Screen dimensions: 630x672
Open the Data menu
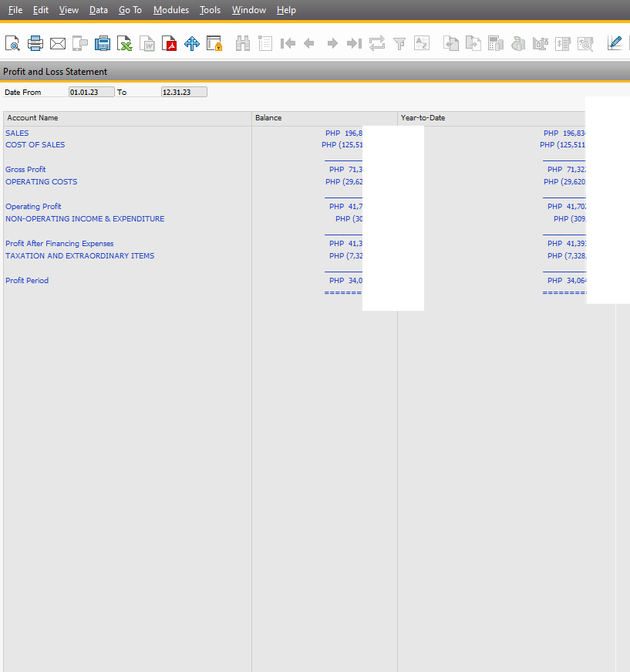pos(99,10)
